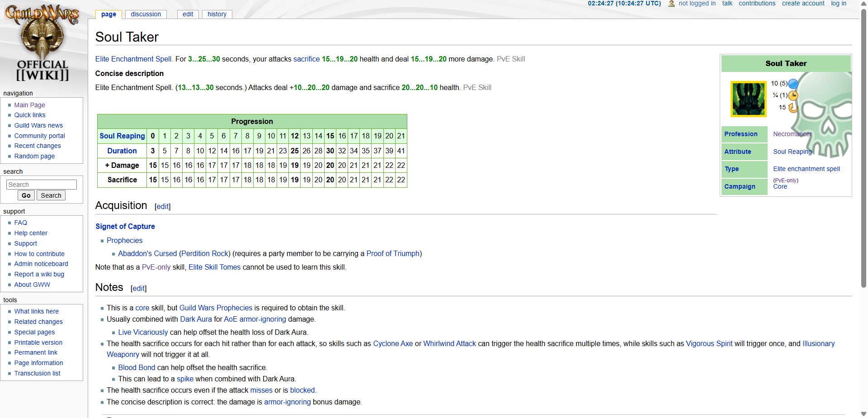This screenshot has height=418, width=868.
Task: Open Prophecies campaign link
Action: [x=124, y=240]
